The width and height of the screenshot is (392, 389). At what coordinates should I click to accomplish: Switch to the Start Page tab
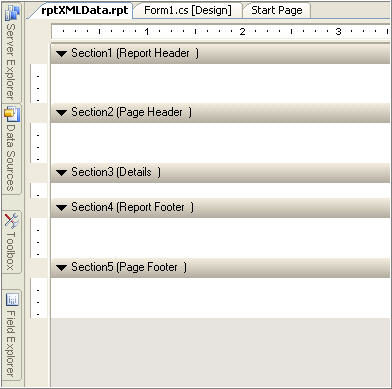tap(277, 10)
